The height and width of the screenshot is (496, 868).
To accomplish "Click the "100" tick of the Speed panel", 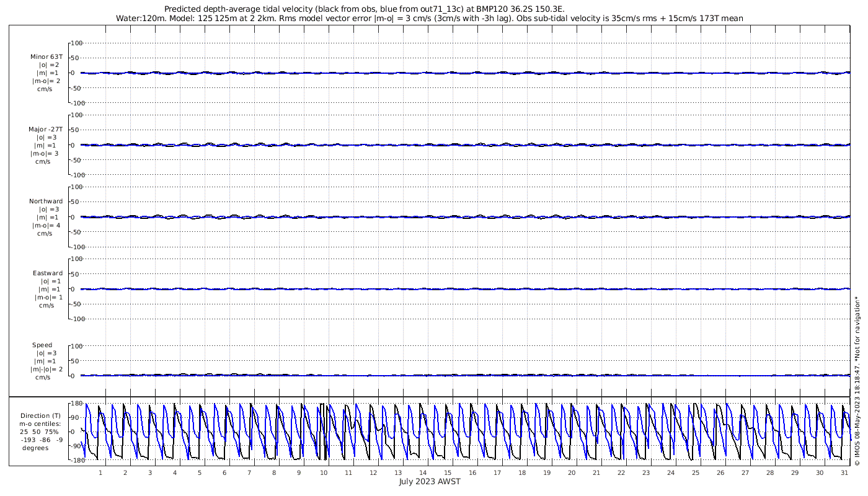I will (77, 346).
